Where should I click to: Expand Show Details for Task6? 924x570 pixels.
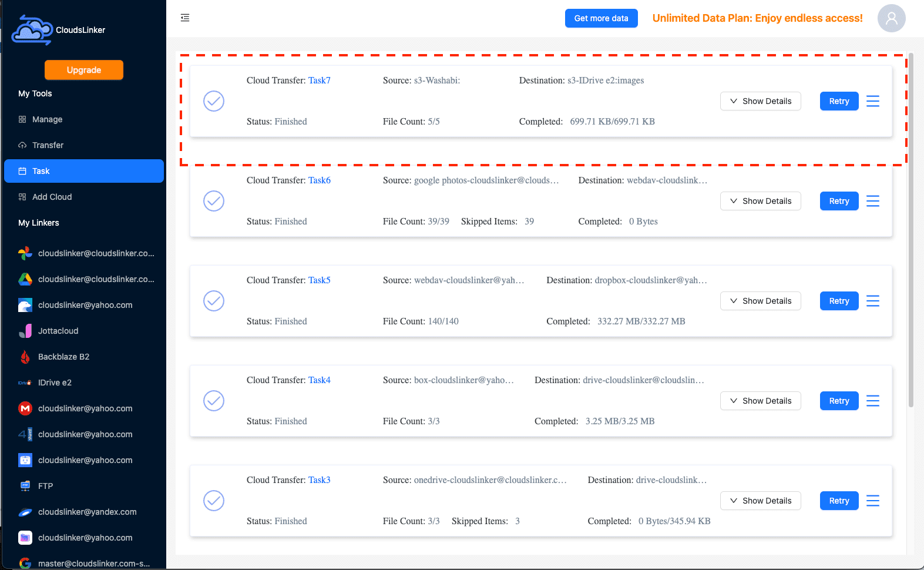pyautogui.click(x=761, y=201)
